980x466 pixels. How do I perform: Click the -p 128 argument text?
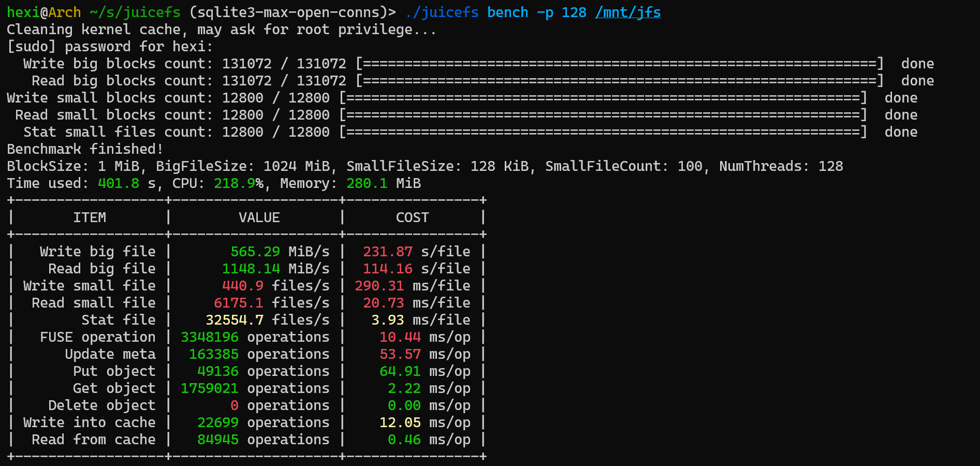click(560, 11)
